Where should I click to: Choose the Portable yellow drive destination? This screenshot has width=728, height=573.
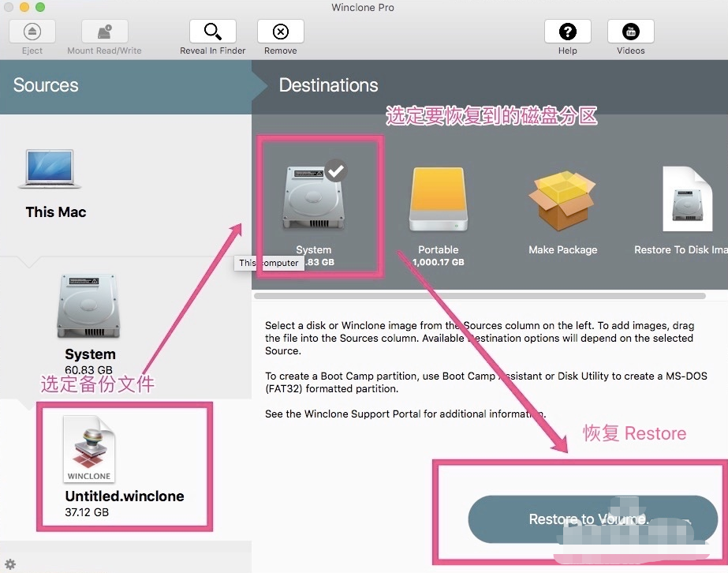(x=439, y=200)
